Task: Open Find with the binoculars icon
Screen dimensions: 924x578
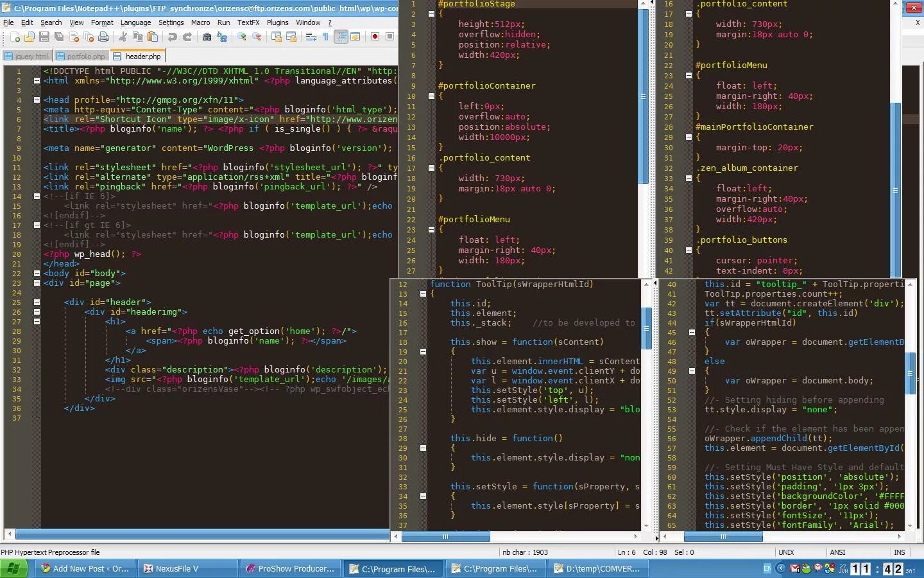Action: coord(207,37)
